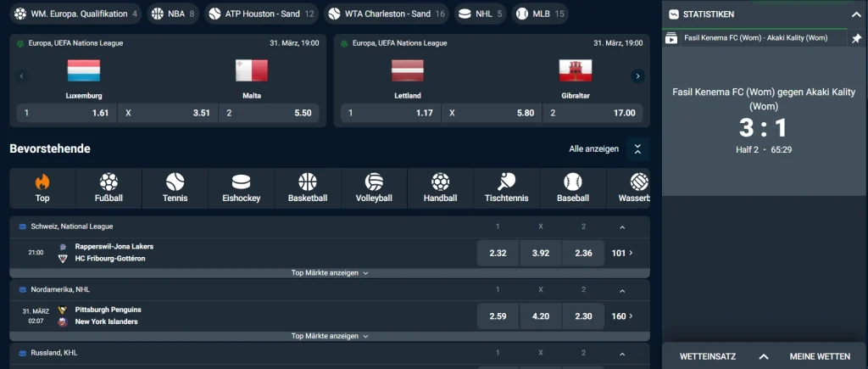
Task: Open the NHL filter chip
Action: click(x=481, y=14)
